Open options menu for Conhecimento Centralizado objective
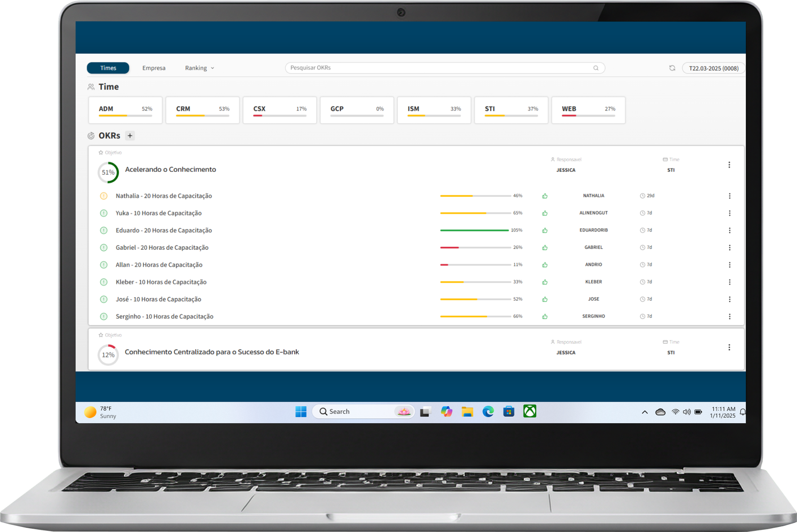The height and width of the screenshot is (532, 797). pos(729,347)
